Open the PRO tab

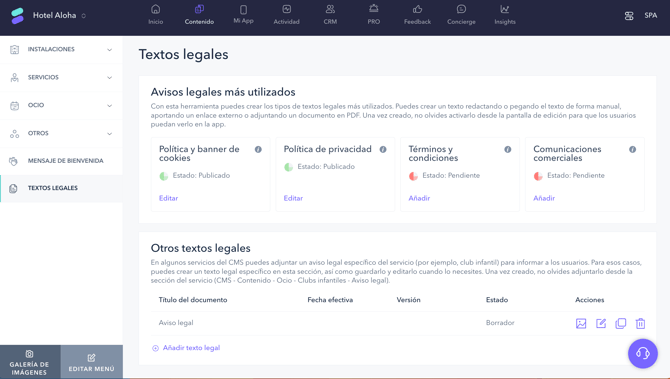coord(373,15)
